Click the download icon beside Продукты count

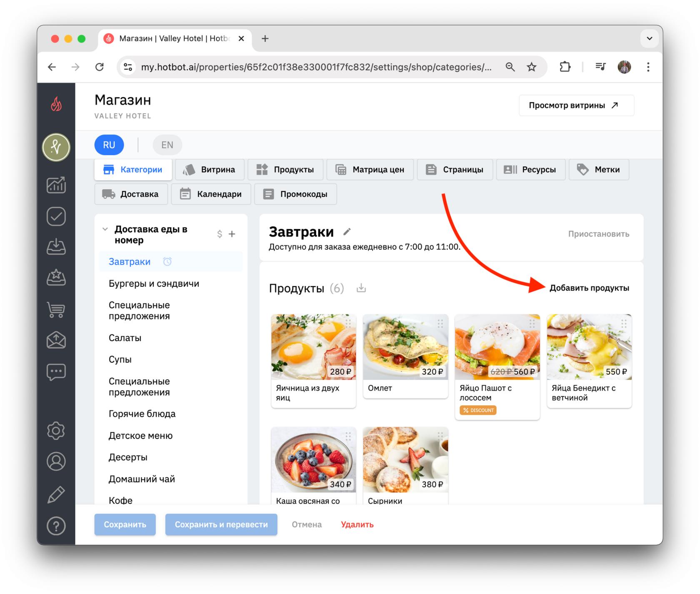(x=361, y=288)
